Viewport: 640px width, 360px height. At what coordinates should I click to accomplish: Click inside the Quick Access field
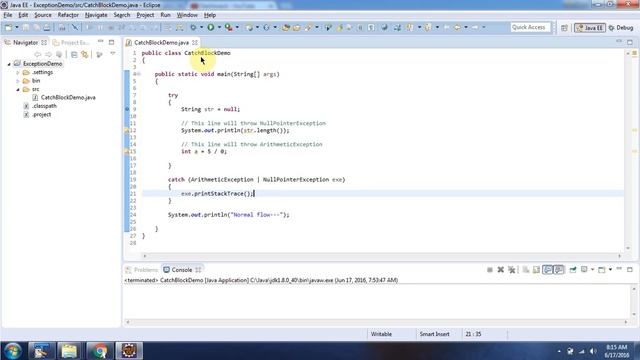click(x=530, y=27)
